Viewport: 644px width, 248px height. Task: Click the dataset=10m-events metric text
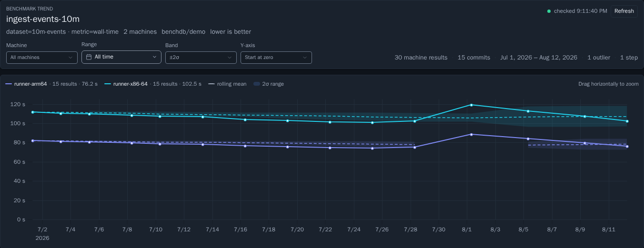pyautogui.click(x=62, y=31)
